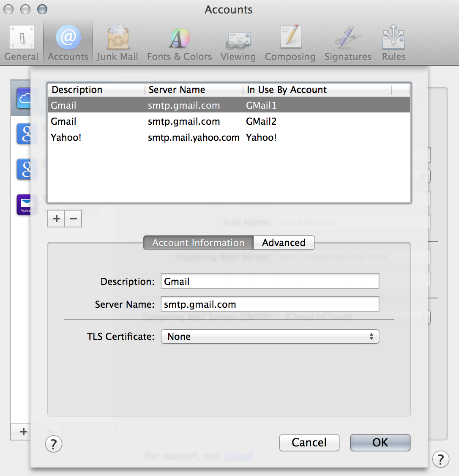Edit the Server Name text field
459x476 pixels.
270,304
